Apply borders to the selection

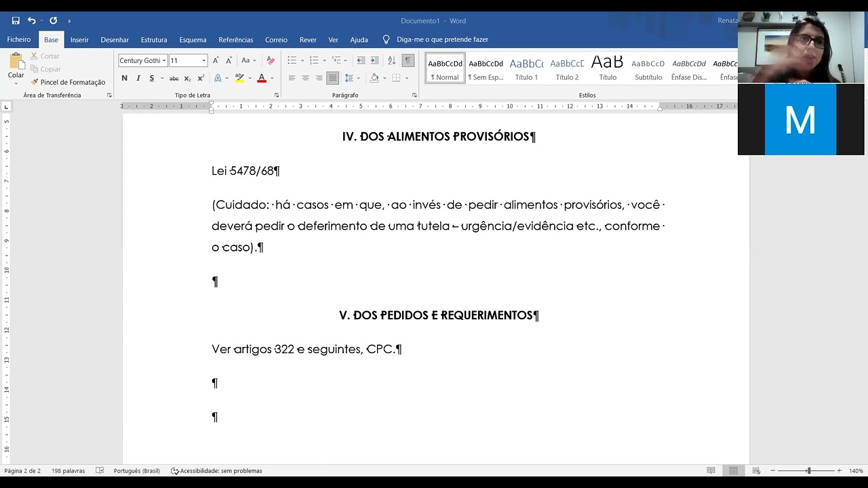396,78
